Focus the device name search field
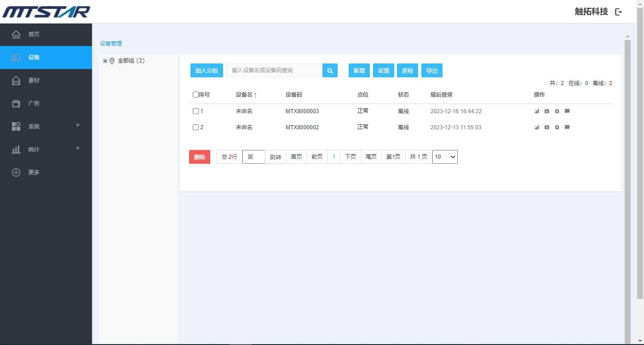 click(275, 70)
